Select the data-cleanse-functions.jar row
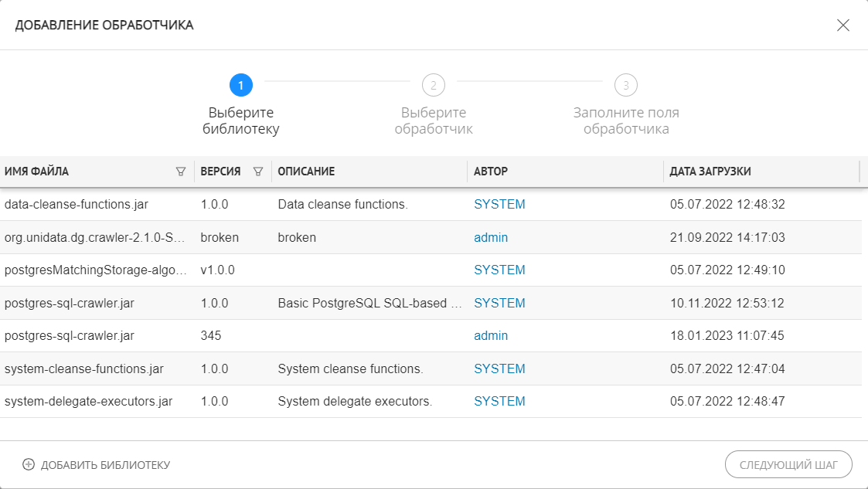868x489 pixels. click(x=77, y=205)
